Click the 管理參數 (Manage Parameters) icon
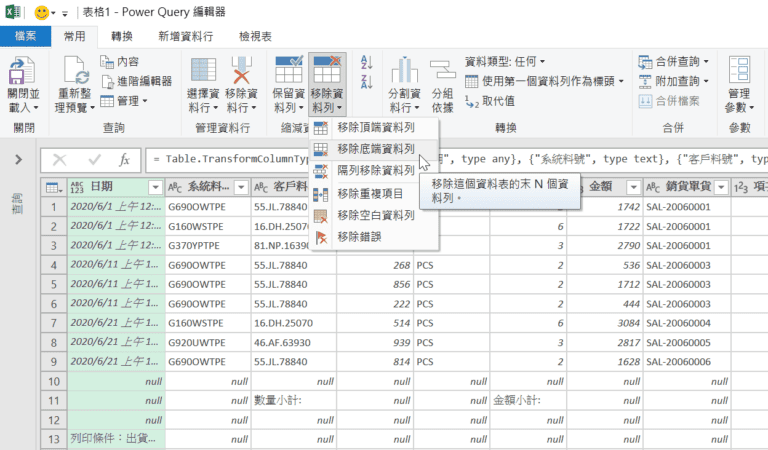This screenshot has width=768, height=450. [739, 71]
